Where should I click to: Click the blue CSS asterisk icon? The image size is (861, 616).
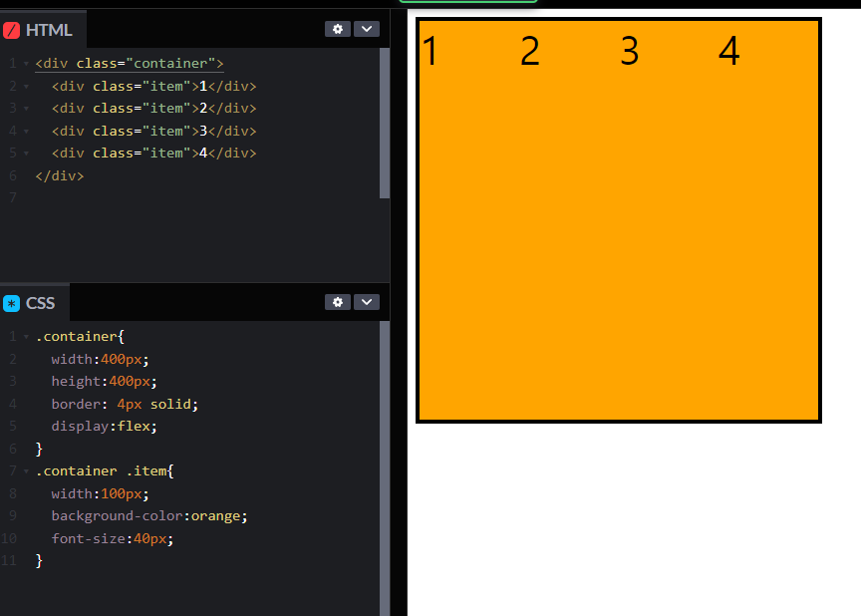[12, 303]
